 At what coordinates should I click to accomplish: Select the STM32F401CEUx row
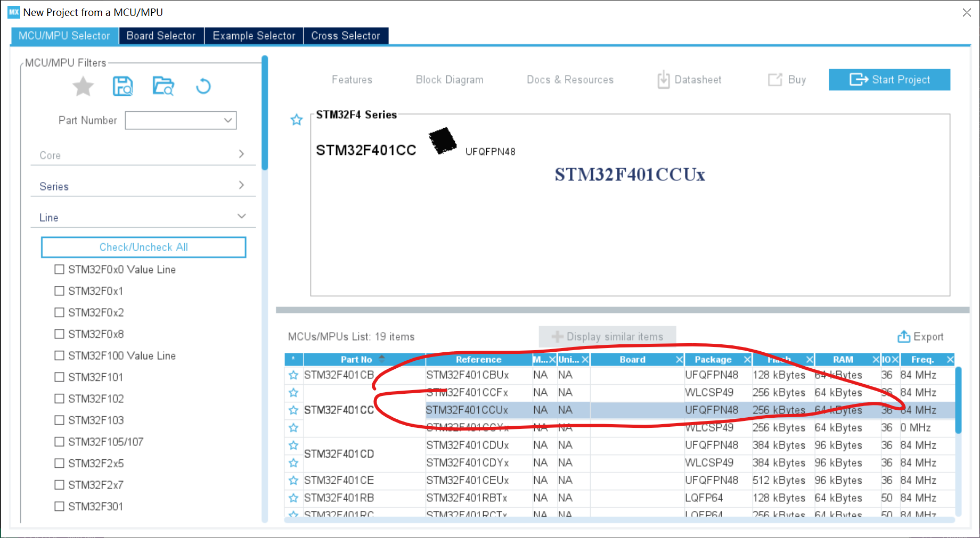(x=468, y=481)
